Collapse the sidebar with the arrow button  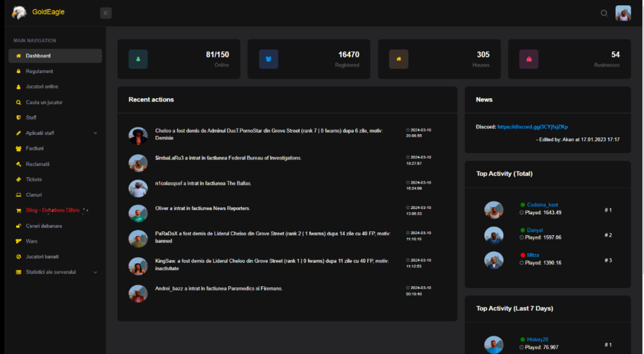[x=106, y=13]
